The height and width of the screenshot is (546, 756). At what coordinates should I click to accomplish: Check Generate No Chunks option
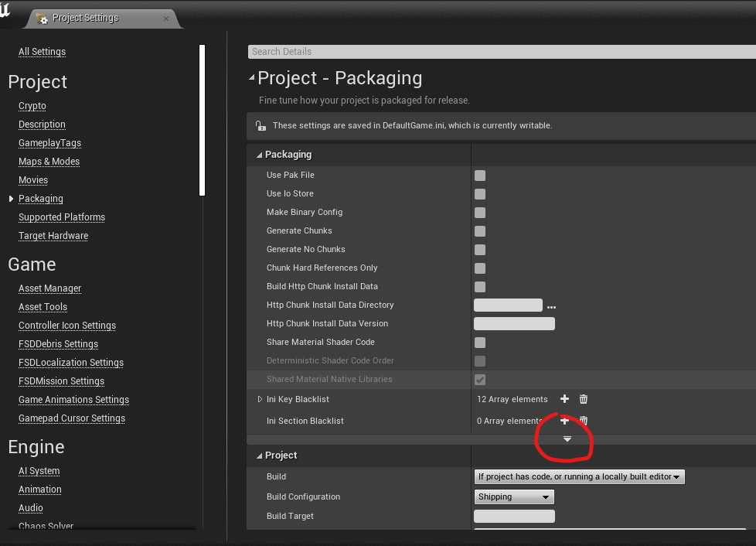480,250
